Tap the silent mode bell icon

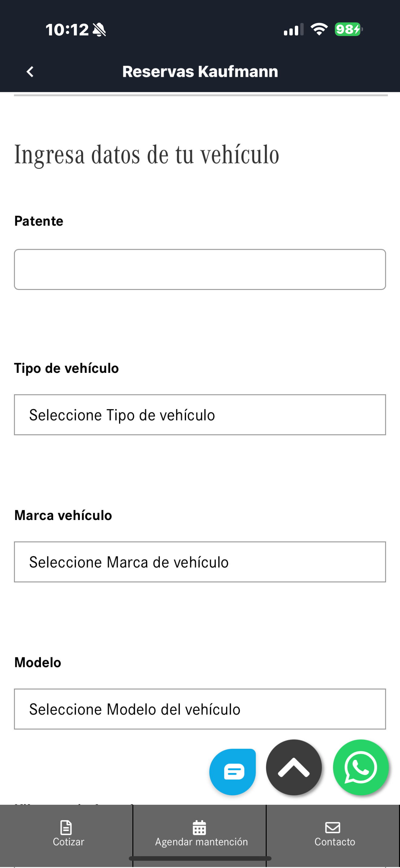click(x=99, y=30)
